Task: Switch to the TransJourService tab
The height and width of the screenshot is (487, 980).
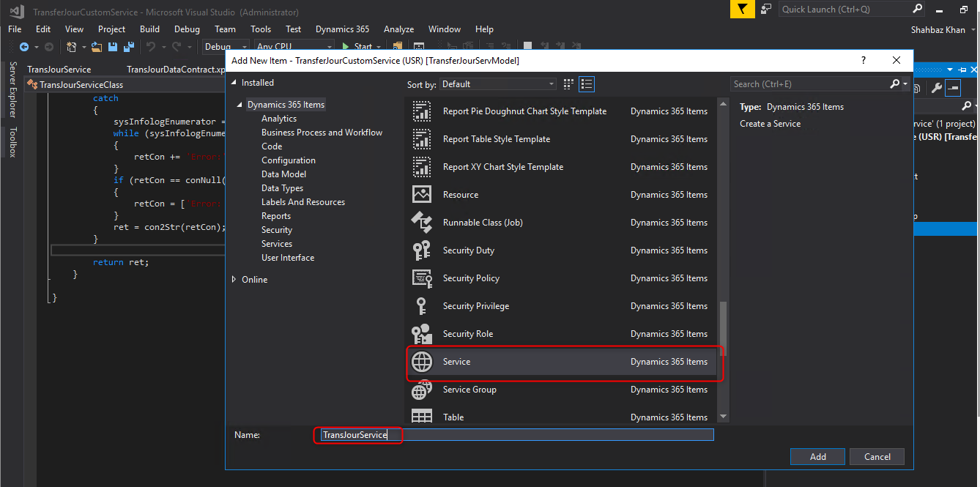Action: pyautogui.click(x=59, y=70)
